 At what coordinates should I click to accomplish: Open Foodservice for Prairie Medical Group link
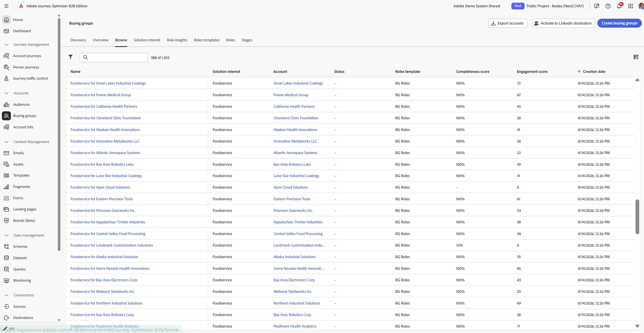[x=101, y=95]
